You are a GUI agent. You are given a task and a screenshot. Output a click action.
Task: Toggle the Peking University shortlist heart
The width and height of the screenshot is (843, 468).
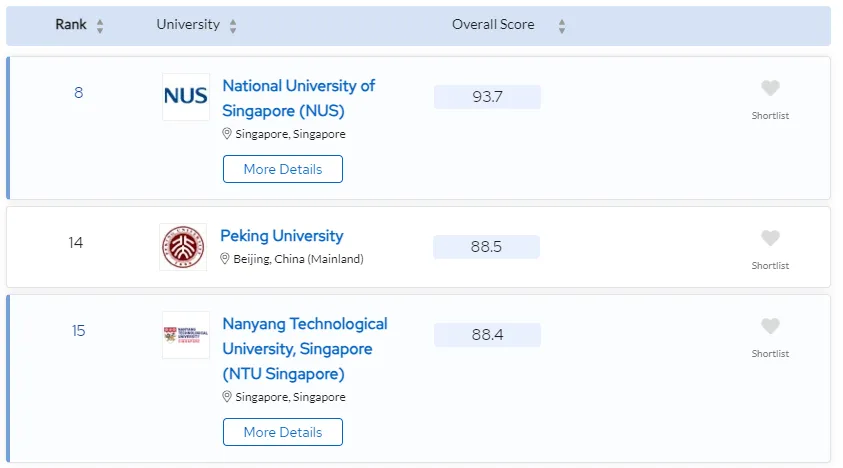click(x=770, y=239)
